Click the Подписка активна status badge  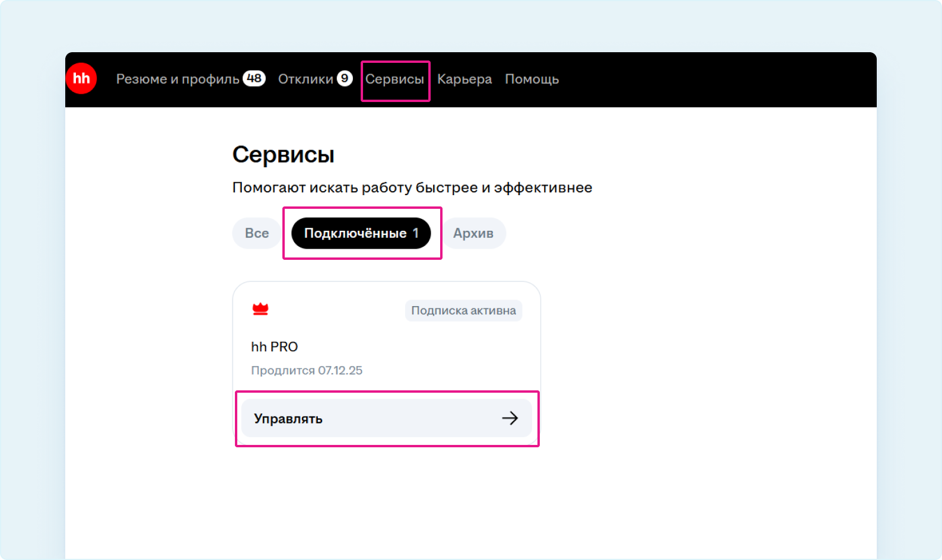(x=463, y=311)
